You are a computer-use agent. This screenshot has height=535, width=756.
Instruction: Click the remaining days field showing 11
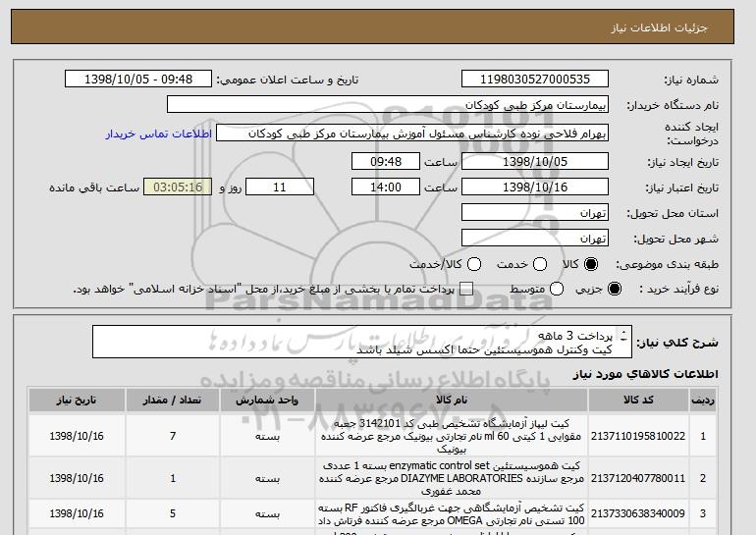[x=280, y=187]
